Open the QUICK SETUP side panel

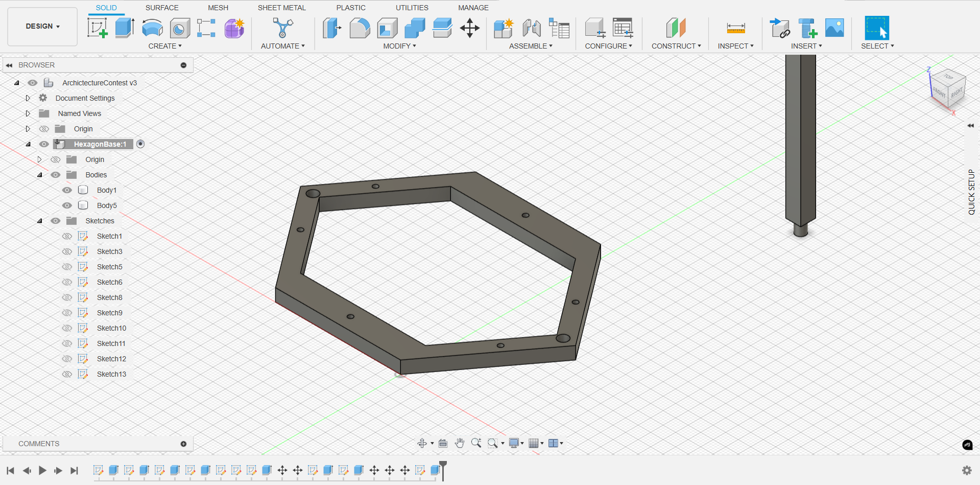(971, 192)
